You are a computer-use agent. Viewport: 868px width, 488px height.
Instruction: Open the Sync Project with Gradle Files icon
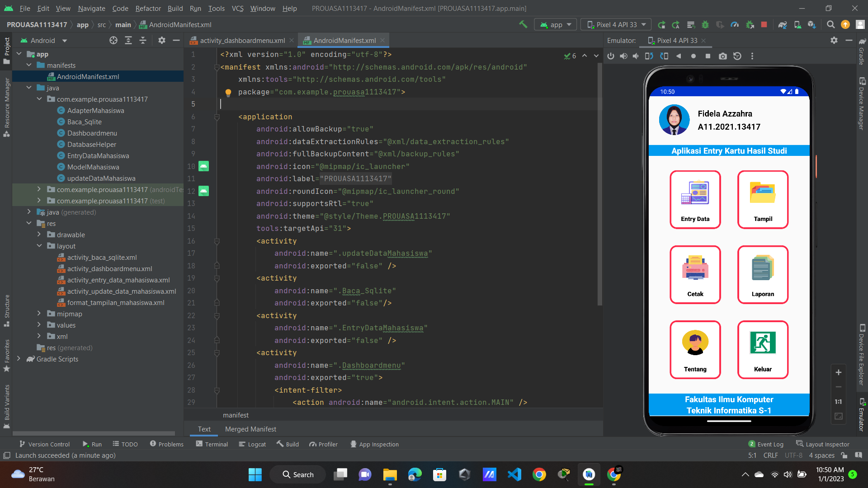pyautogui.click(x=783, y=24)
